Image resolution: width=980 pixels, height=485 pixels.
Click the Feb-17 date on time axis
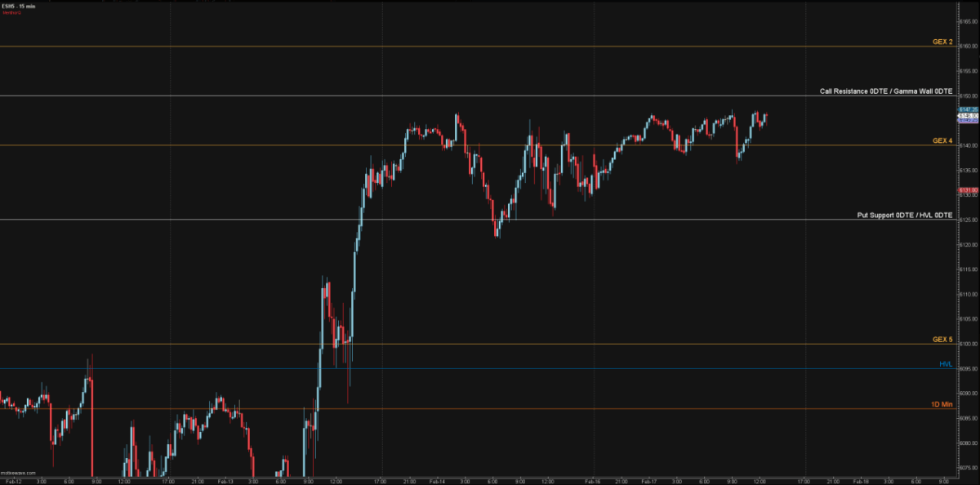click(x=648, y=481)
